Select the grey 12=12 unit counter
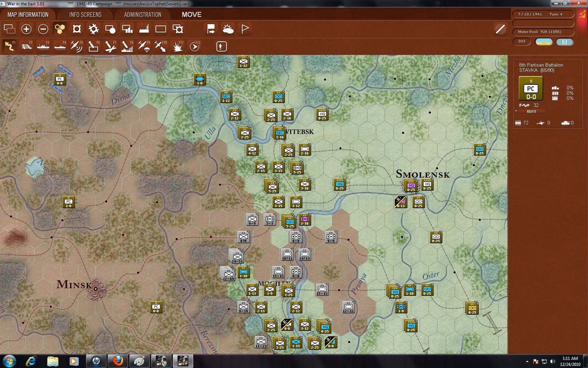 348,307
